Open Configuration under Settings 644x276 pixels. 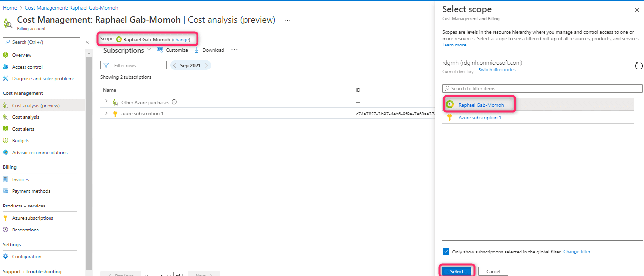(26, 257)
